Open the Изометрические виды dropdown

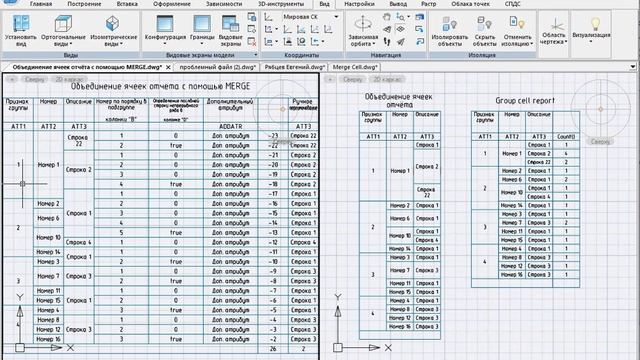click(113, 31)
